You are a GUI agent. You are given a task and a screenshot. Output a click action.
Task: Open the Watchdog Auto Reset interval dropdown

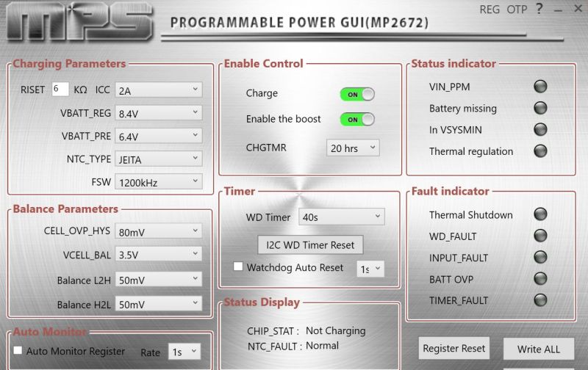370,269
